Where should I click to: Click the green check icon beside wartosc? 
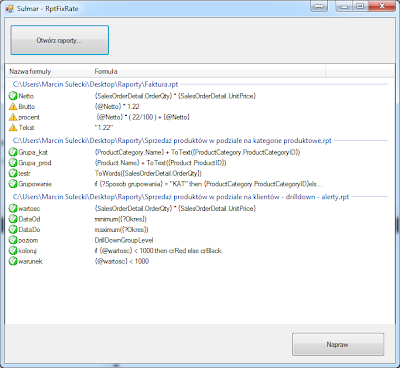pos(13,208)
